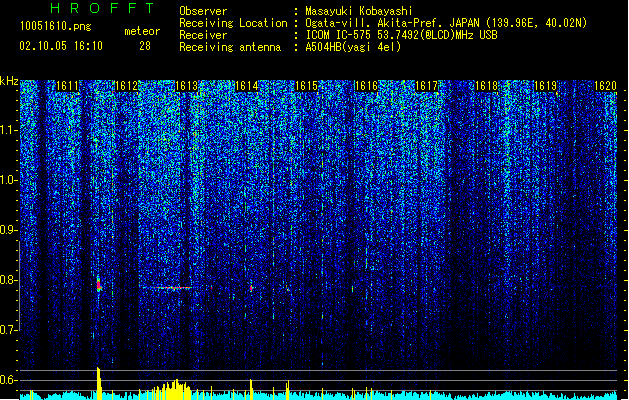Click the red echo spot at 1614
The height and width of the screenshot is (400, 629).
pyautogui.click(x=251, y=288)
